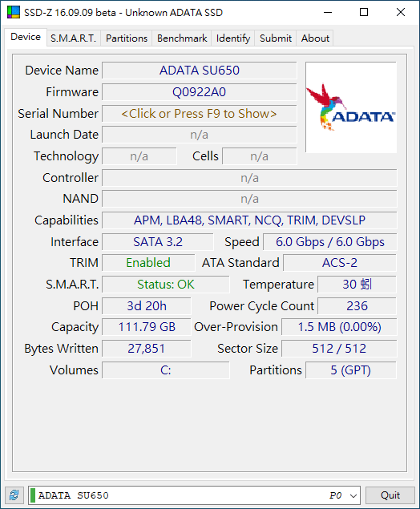Click the TRIM Enabled value
The image size is (420, 509).
click(148, 263)
